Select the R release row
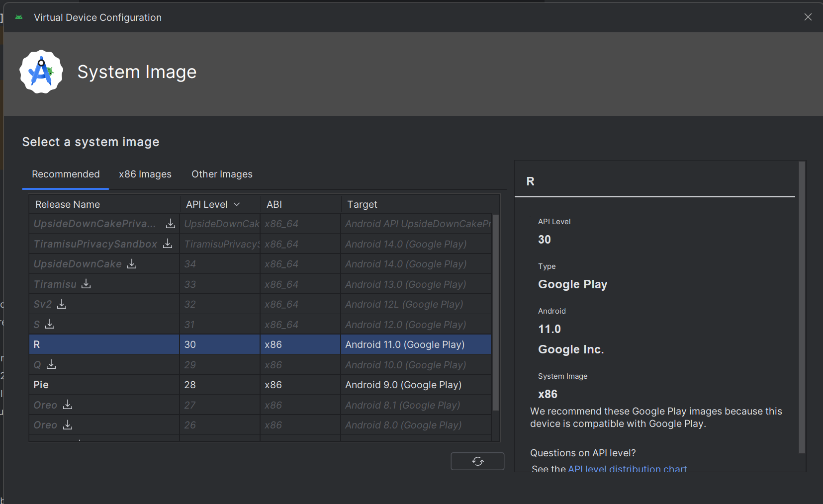The width and height of the screenshot is (823, 504). click(260, 344)
